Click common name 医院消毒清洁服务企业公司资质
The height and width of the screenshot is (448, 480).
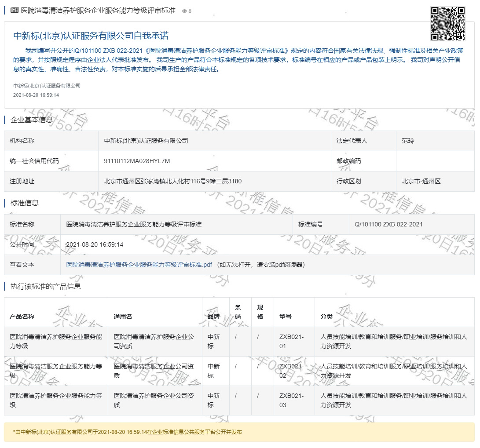coord(154,371)
